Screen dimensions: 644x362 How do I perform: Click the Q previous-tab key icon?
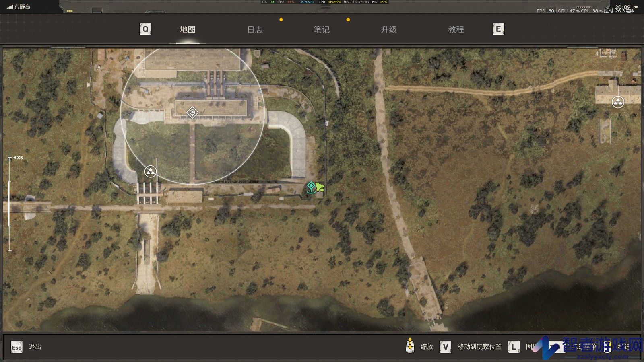pyautogui.click(x=145, y=29)
